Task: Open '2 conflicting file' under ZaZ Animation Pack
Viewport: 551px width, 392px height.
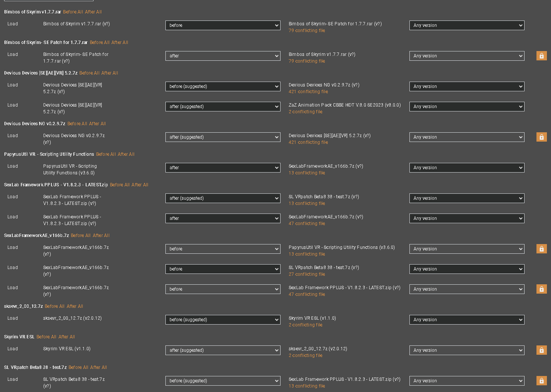Action: pyautogui.click(x=305, y=112)
